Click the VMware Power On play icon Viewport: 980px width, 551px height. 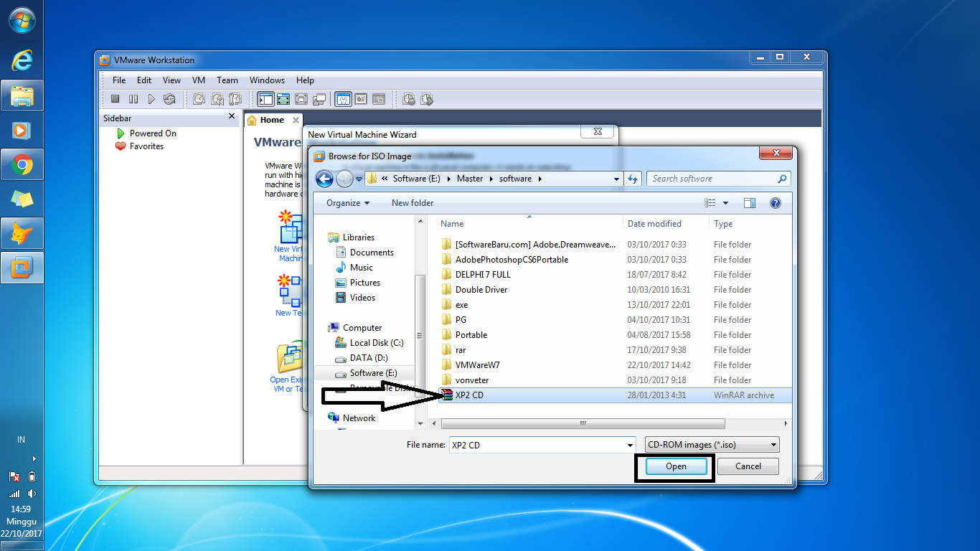pos(151,99)
